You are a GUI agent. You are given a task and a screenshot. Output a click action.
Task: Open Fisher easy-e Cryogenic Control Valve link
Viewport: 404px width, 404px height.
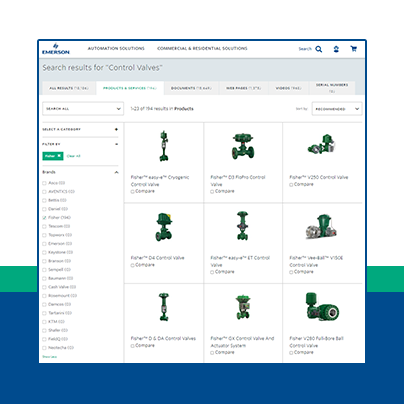coord(160,181)
